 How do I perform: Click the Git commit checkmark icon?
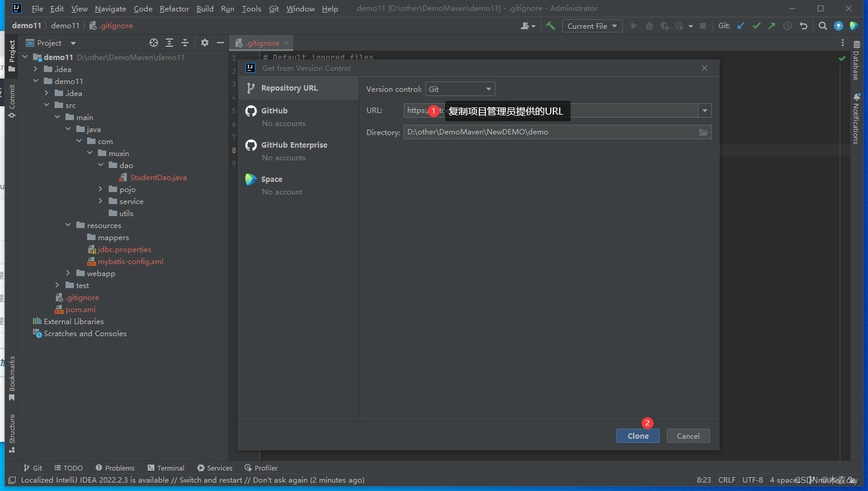[x=756, y=26]
